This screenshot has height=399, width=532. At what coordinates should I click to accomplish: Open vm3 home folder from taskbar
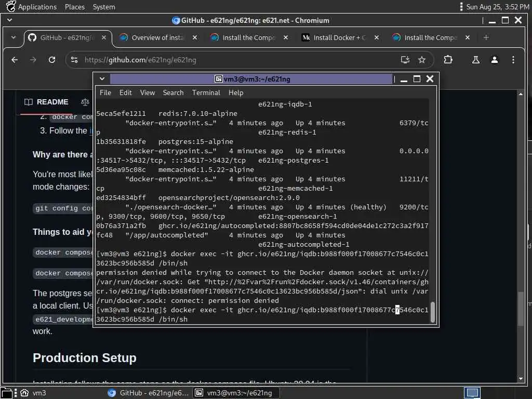[34, 393]
